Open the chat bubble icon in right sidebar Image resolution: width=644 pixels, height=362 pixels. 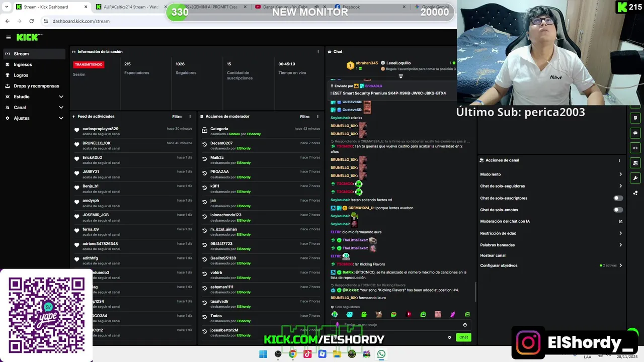[635, 133]
